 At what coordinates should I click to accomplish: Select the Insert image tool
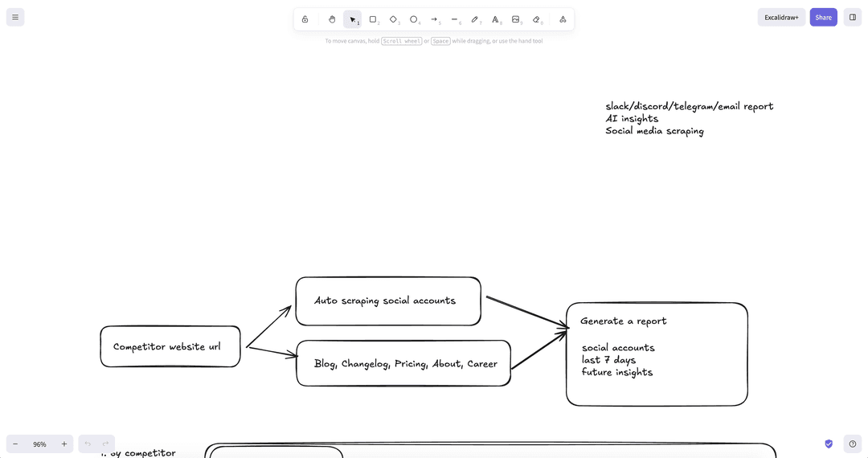(x=516, y=19)
